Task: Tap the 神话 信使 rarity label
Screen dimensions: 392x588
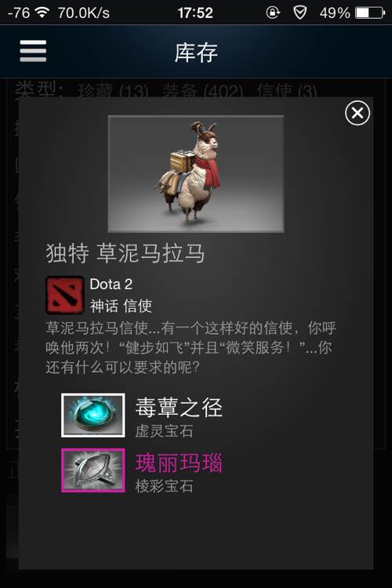Action: (121, 306)
